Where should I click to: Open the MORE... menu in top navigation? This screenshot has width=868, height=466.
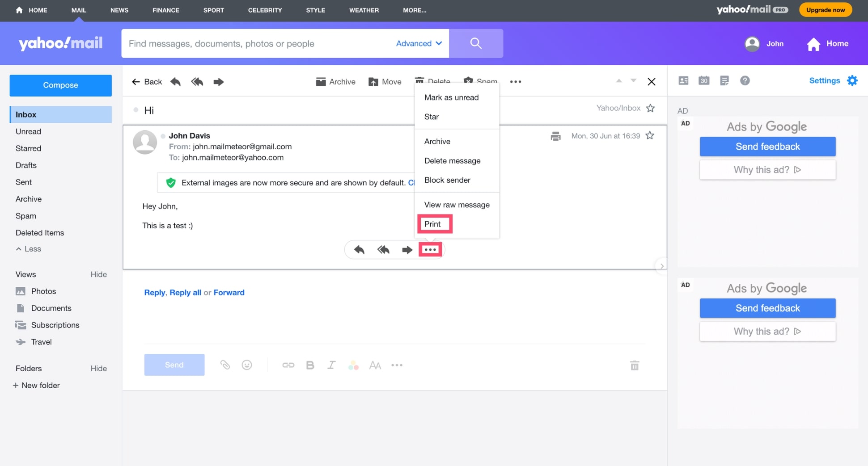tap(415, 10)
